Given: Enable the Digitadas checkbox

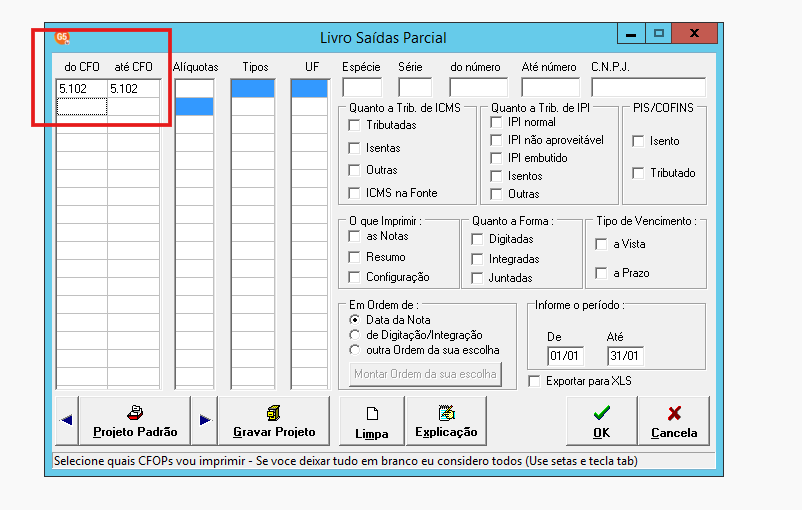Looking at the screenshot, I should 477,239.
